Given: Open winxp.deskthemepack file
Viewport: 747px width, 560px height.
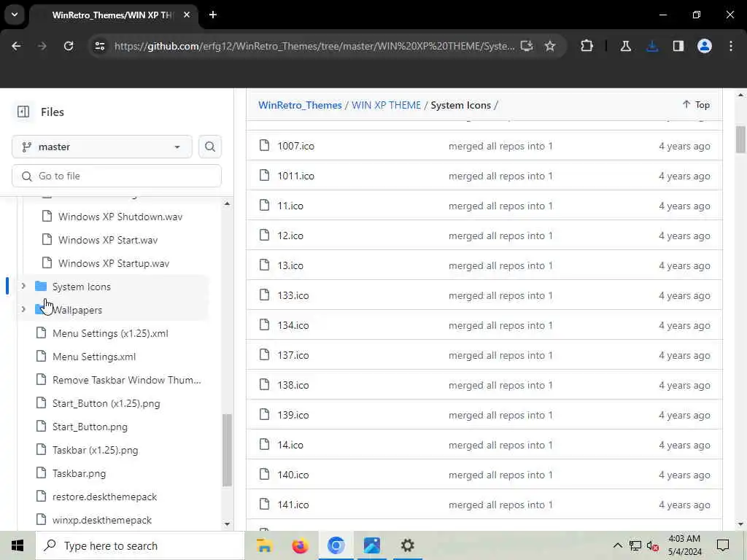Looking at the screenshot, I should [x=102, y=520].
